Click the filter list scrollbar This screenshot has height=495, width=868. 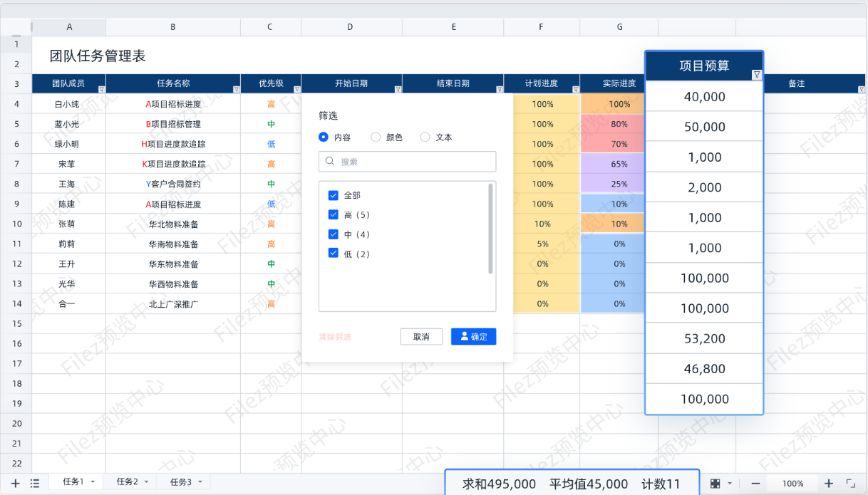click(x=490, y=228)
